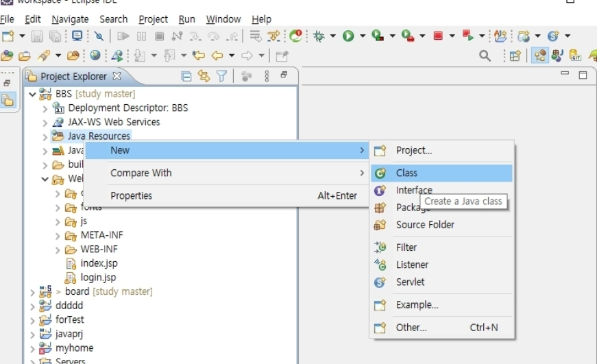Expand the Java Resources node
Image resolution: width=597 pixels, height=364 pixels.
pos(45,137)
